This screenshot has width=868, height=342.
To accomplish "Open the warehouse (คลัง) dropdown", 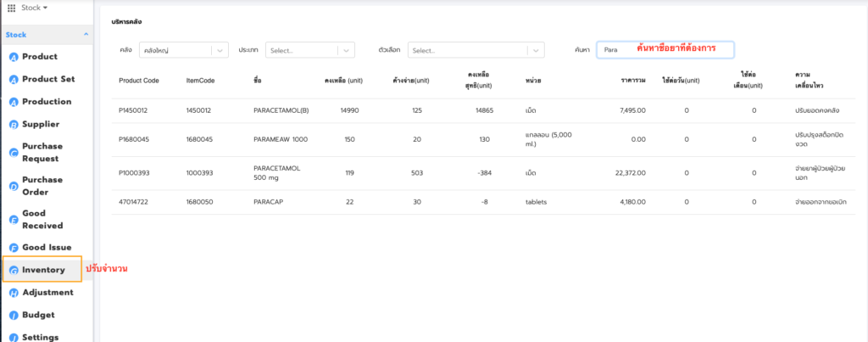I will pyautogui.click(x=184, y=51).
